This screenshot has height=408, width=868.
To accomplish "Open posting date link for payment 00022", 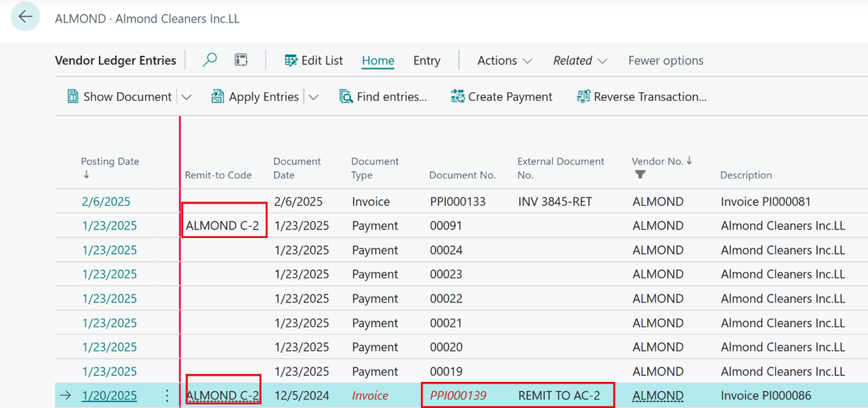I will click(x=110, y=298).
